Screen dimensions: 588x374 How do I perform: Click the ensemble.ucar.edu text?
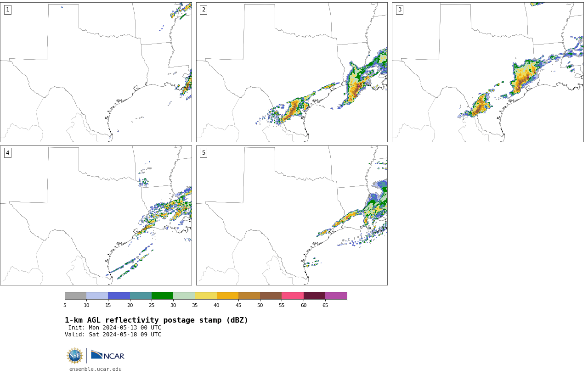pos(96,369)
